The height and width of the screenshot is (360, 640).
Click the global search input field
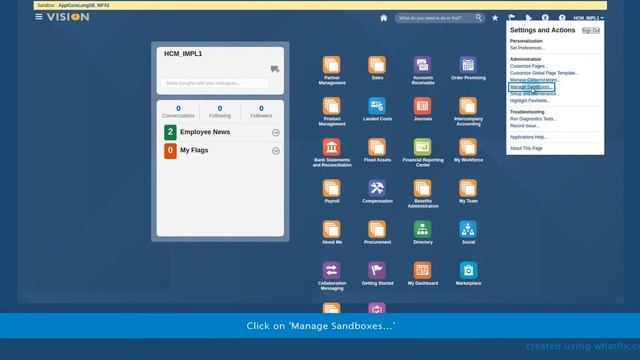pyautogui.click(x=435, y=18)
